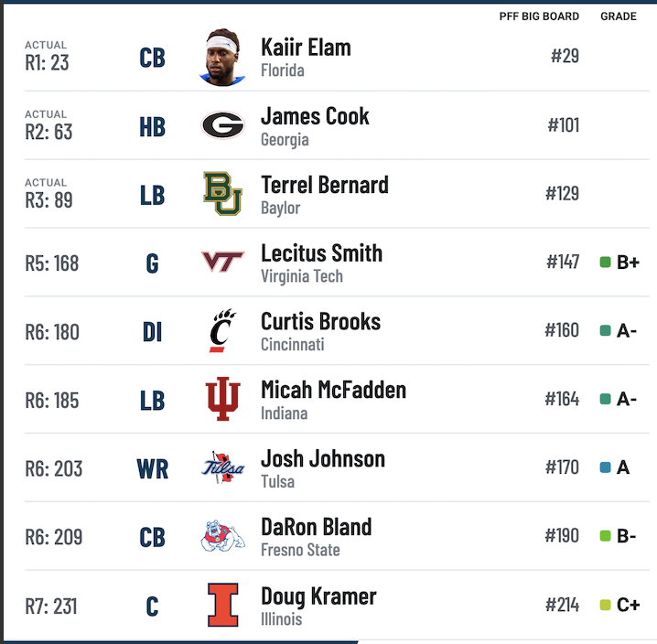Click the yellow C+ grade swatch

605,605
